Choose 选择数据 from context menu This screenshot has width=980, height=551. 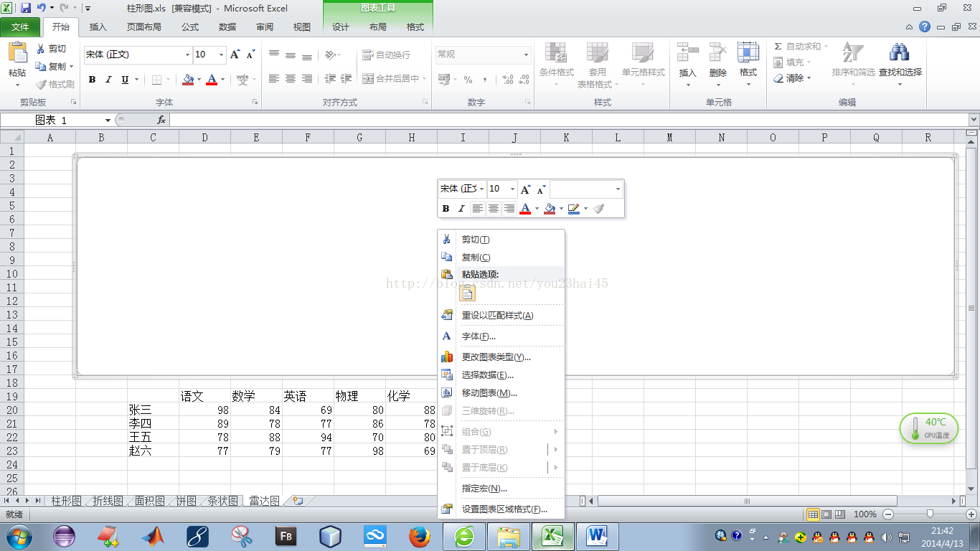coord(501,375)
